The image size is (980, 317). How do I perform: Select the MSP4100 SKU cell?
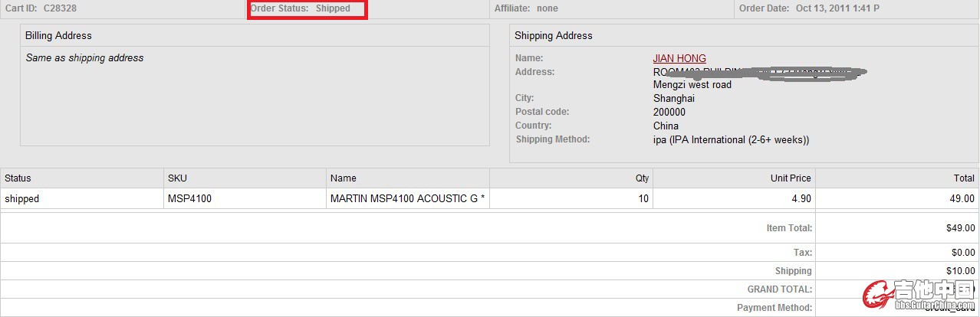189,199
